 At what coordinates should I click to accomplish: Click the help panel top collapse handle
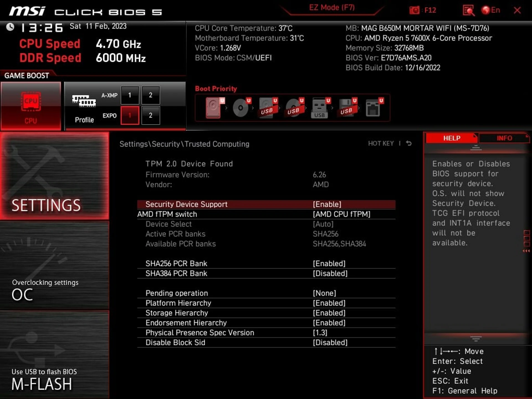click(476, 148)
